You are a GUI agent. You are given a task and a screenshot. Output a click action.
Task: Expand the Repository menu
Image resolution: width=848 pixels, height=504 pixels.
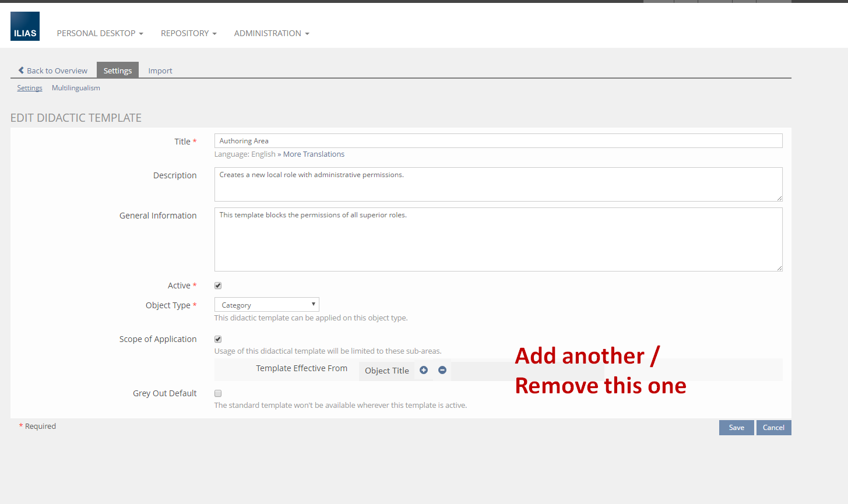click(x=188, y=33)
